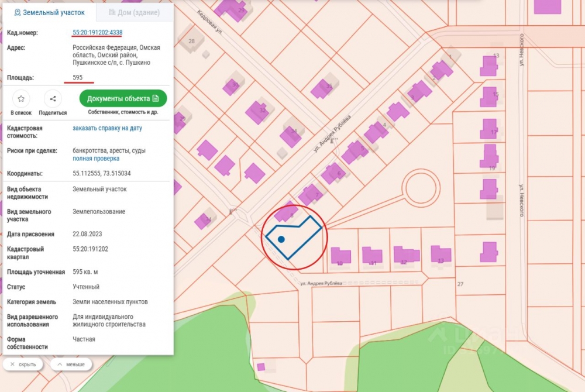This screenshot has width=585, height=392.
Task: Click the status value Учтенный
Action: click(86, 287)
